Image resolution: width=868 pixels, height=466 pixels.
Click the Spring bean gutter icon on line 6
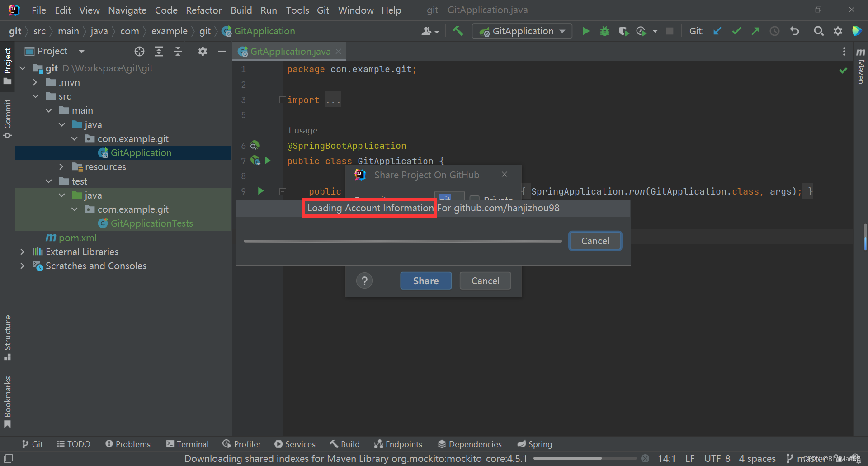(255, 145)
